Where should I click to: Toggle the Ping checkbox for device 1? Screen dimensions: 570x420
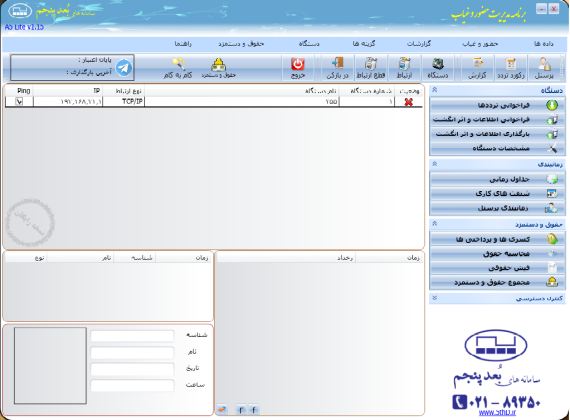pyautogui.click(x=19, y=101)
